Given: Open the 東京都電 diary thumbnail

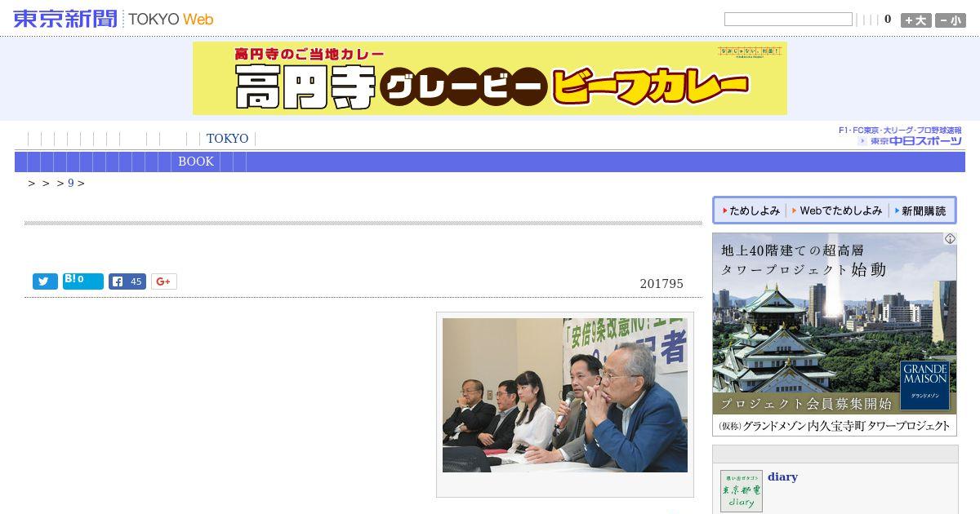Looking at the screenshot, I should coord(742,491).
